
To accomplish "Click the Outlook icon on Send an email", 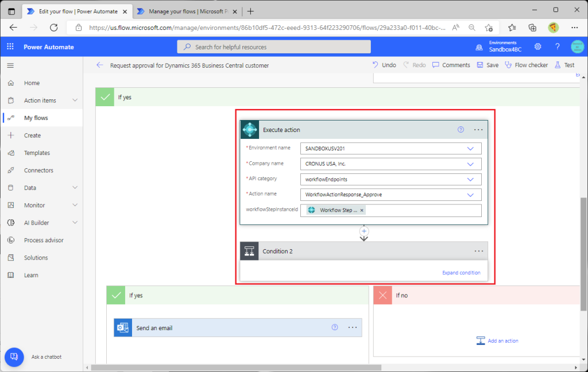I will click(x=123, y=328).
